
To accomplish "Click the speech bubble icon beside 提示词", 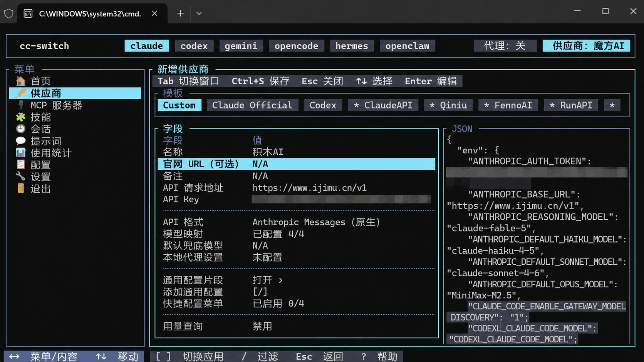I will 21,141.
